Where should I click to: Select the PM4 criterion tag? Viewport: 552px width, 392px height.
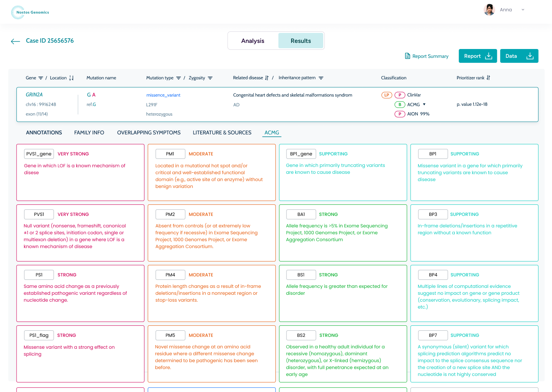(170, 275)
